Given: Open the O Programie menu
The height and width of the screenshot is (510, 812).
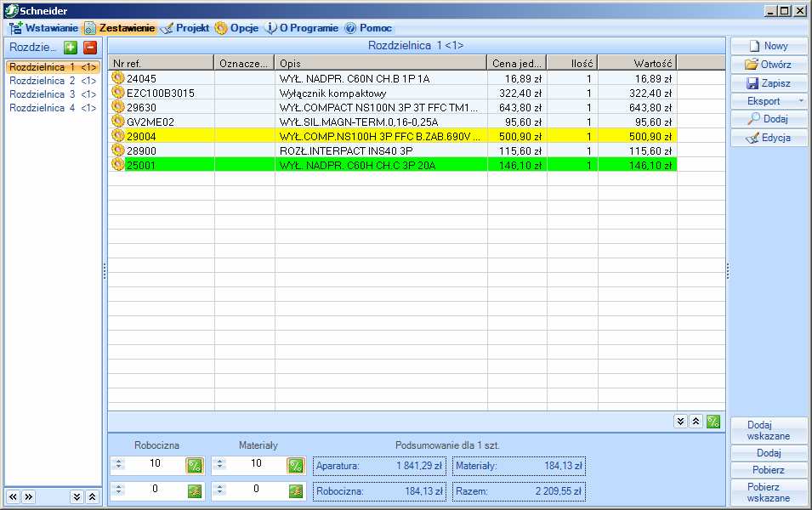Looking at the screenshot, I should point(301,28).
